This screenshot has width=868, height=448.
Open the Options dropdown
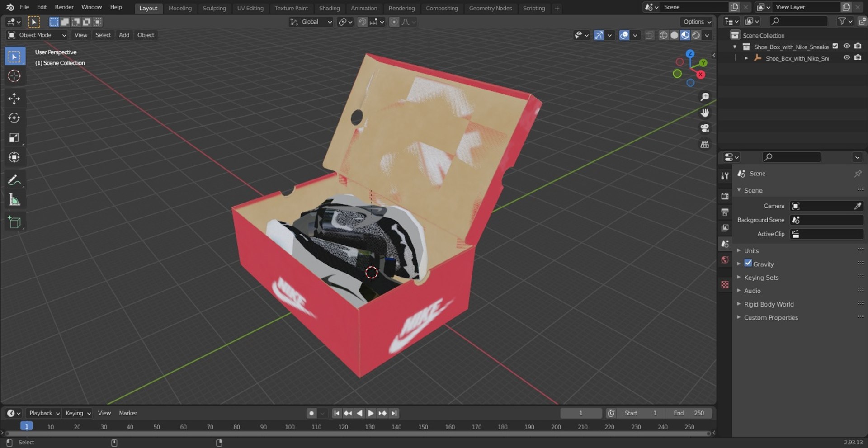[x=697, y=22]
